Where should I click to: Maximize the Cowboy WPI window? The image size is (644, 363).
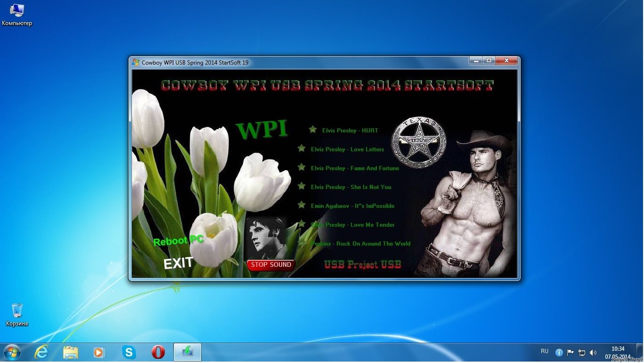coord(489,61)
